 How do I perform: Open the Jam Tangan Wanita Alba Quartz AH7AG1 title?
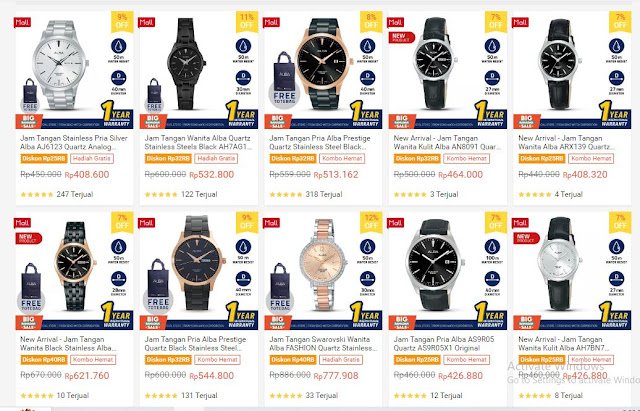(x=198, y=142)
